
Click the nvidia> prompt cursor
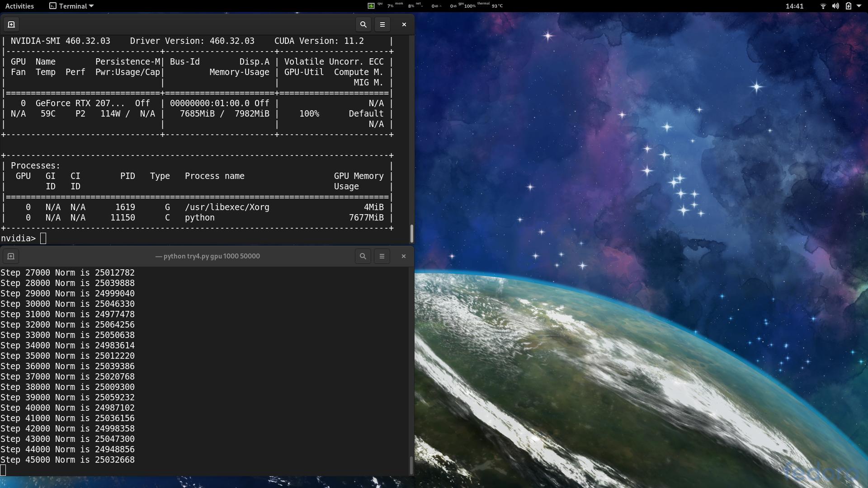(43, 239)
